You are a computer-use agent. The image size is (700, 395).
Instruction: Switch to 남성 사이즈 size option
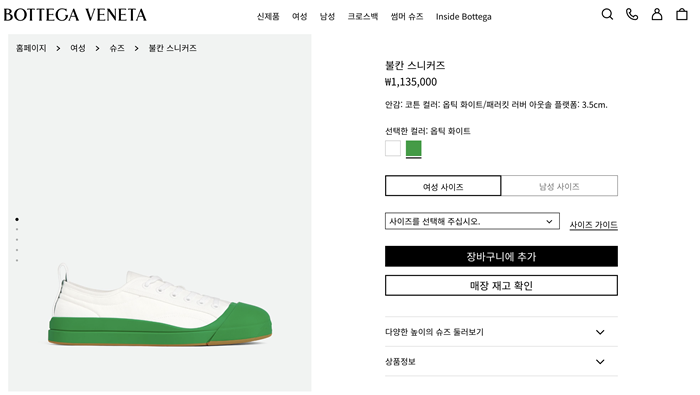(x=559, y=186)
